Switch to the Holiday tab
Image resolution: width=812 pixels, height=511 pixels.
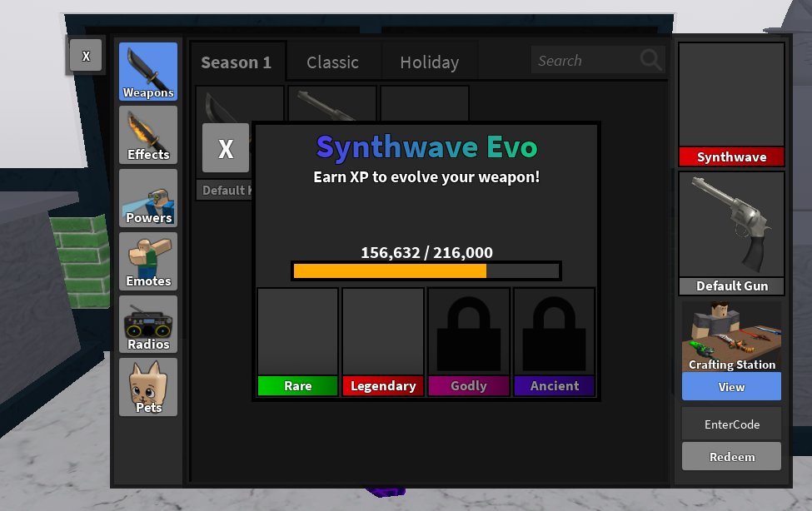click(429, 62)
